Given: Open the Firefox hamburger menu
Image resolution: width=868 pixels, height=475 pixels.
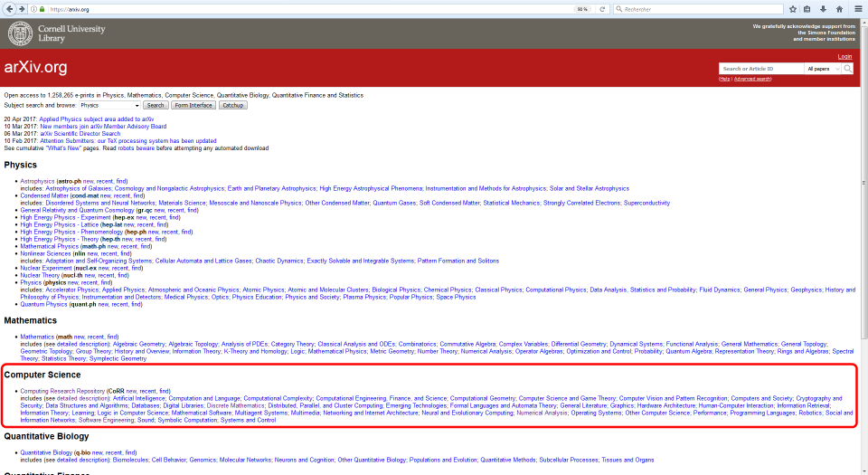Looking at the screenshot, I should point(858,9).
